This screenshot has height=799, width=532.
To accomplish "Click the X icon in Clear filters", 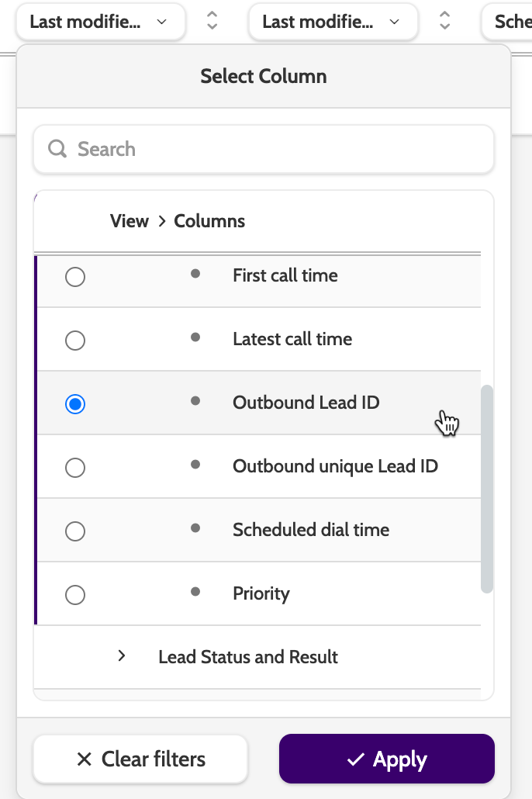I will (85, 759).
